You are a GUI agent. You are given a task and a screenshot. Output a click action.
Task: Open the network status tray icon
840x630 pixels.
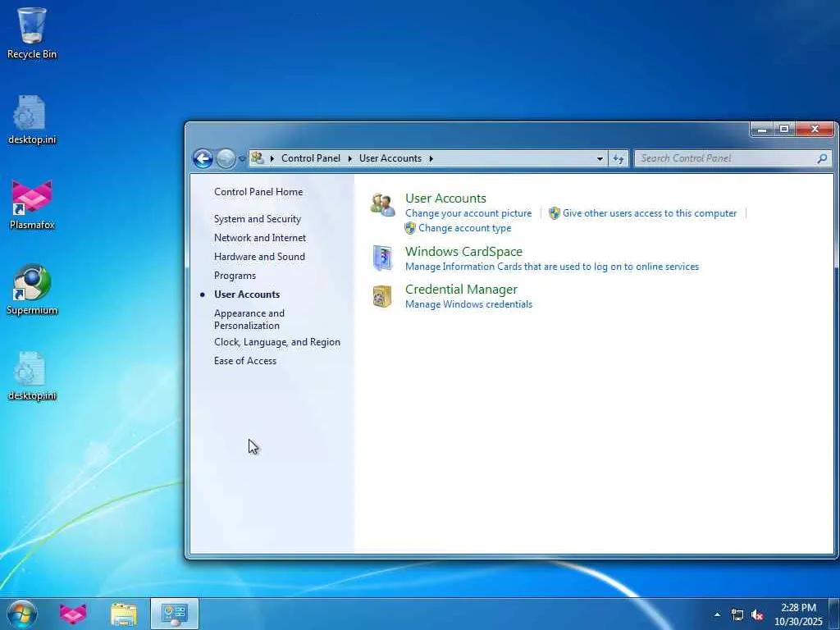pyautogui.click(x=737, y=614)
